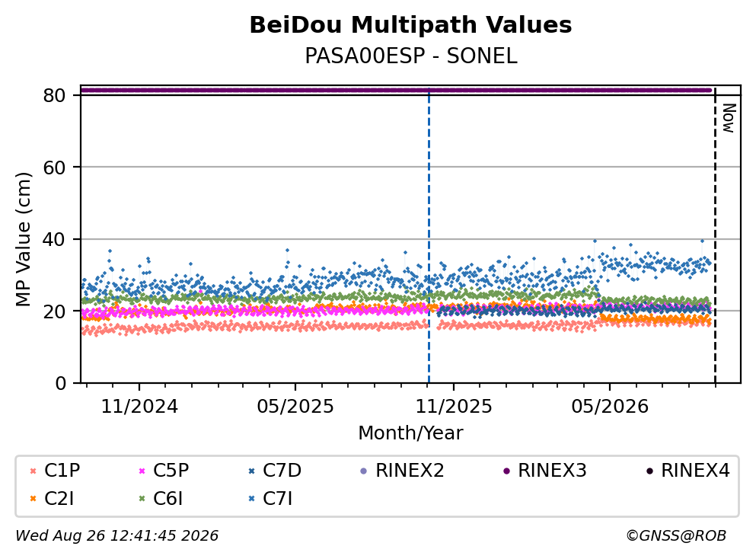Click the BeiDou Multipath Values title
Image resolution: width=756 pixels, height=559 pixels.
coord(411,25)
